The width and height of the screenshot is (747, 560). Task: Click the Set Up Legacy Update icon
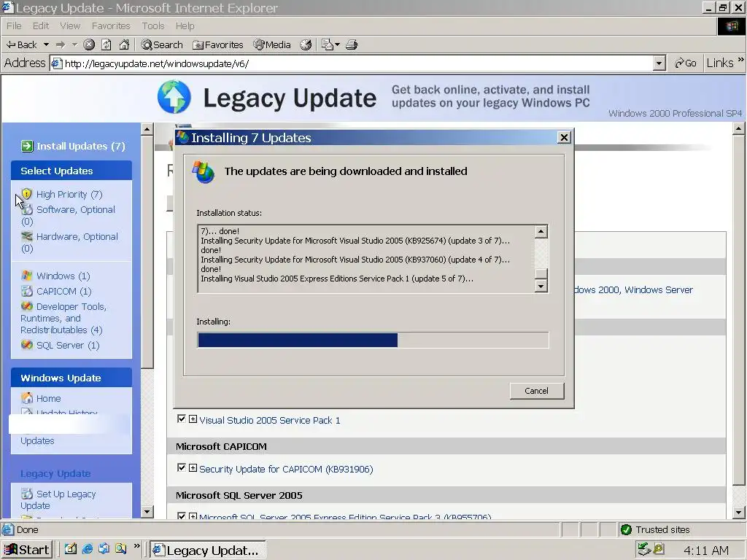pyautogui.click(x=27, y=494)
